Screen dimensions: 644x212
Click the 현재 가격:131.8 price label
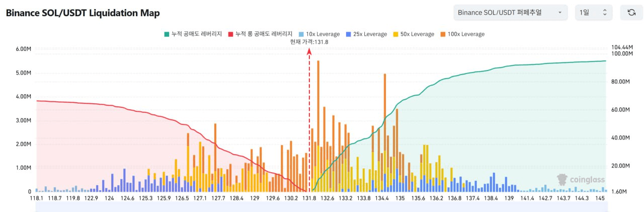309,42
